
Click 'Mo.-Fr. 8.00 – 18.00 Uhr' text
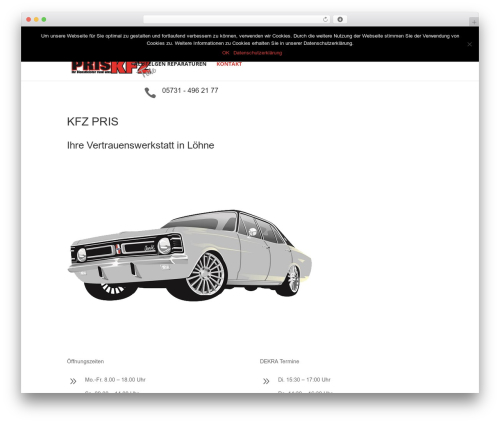115,380
